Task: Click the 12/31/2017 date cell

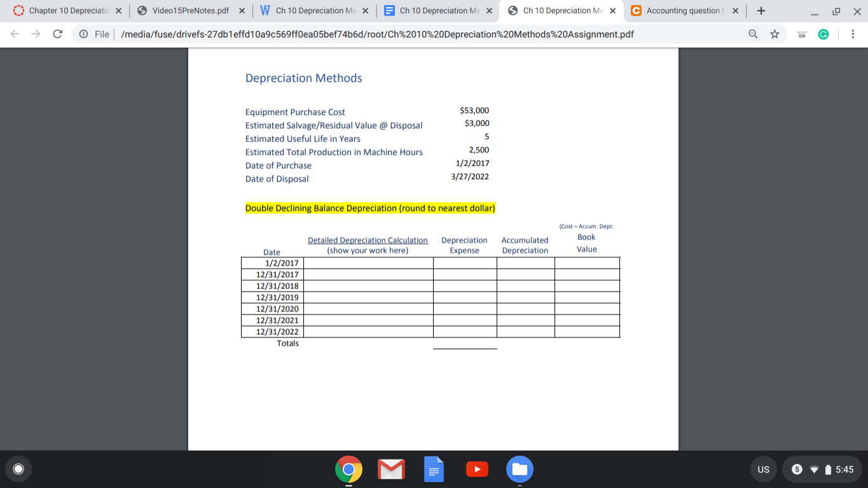Action: point(272,274)
